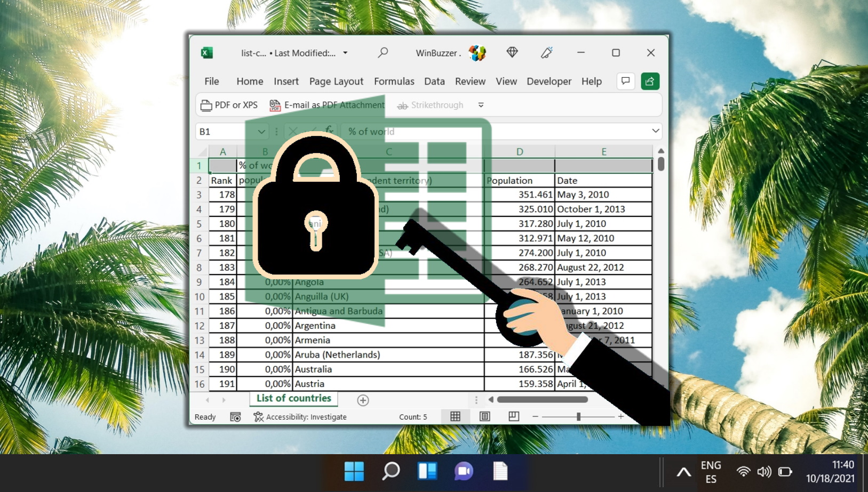The image size is (868, 492).
Task: Click the Date header cell
Action: pos(603,180)
